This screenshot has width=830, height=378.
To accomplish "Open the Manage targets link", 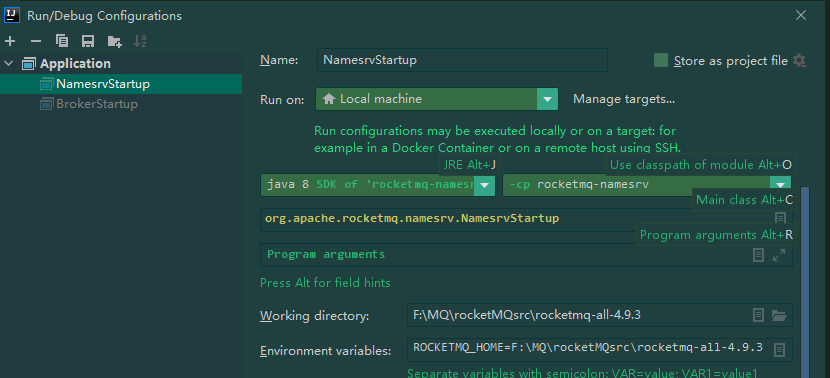I will pos(624,99).
